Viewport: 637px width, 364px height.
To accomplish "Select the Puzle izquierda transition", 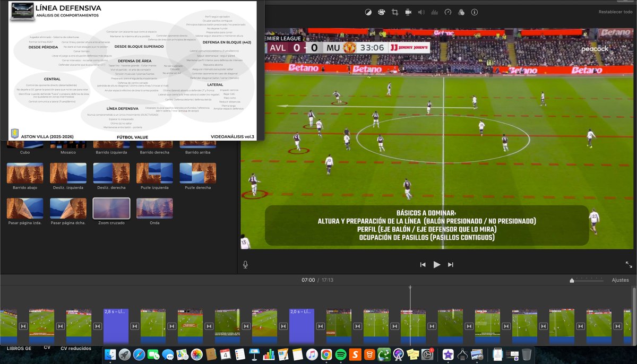I will tap(154, 173).
